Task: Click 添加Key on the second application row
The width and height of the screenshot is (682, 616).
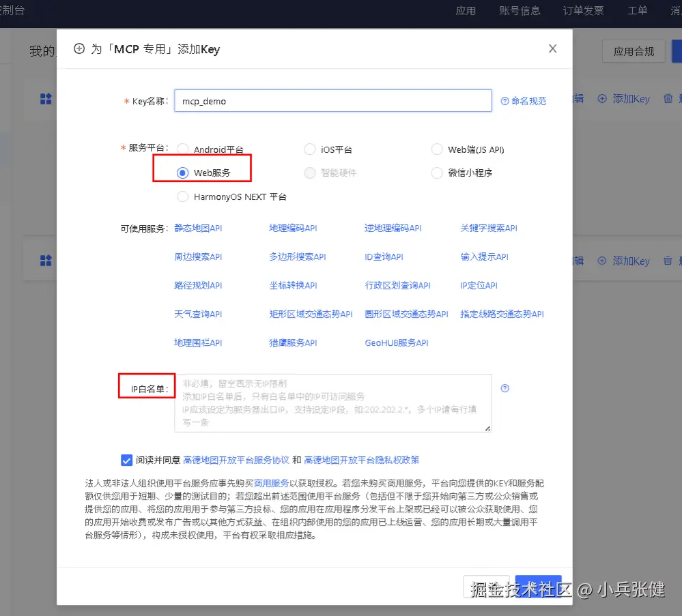Action: tap(624, 261)
